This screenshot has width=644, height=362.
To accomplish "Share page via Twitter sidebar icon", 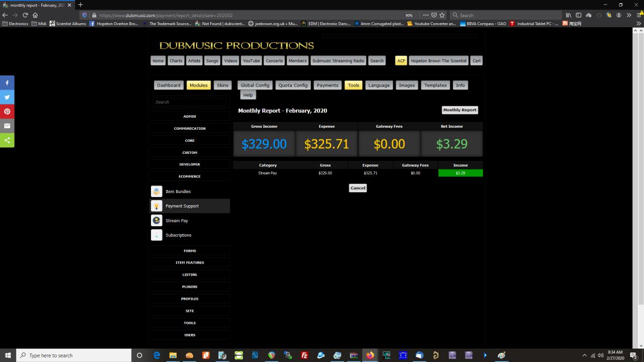I will click(x=7, y=97).
